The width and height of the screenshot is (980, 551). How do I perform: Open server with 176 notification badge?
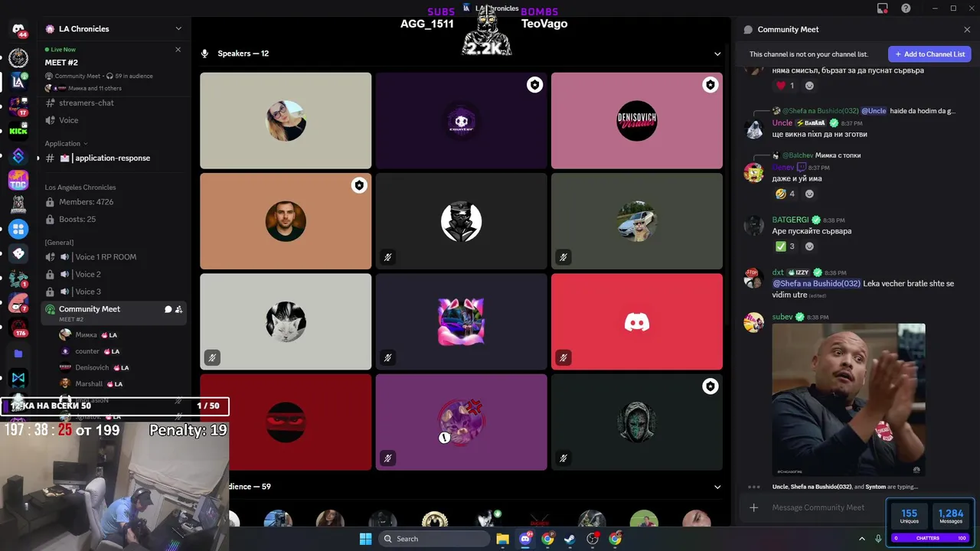coord(18,327)
